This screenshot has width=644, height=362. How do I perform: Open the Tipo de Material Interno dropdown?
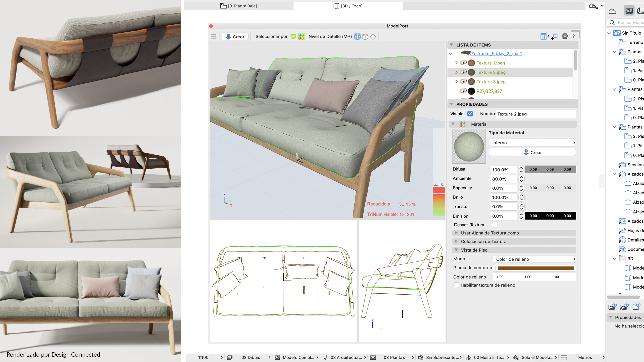[532, 143]
